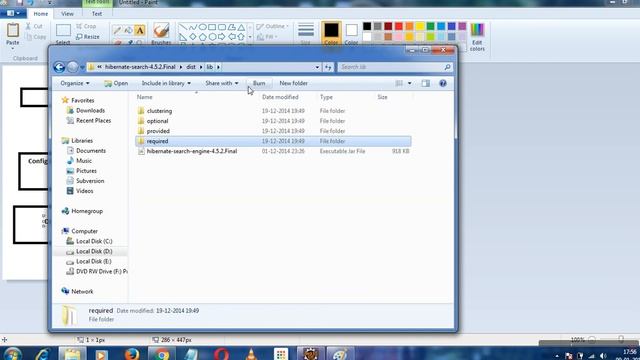Click the Search lib input field
Image resolution: width=640 pixels, height=360 pixels.
point(391,67)
